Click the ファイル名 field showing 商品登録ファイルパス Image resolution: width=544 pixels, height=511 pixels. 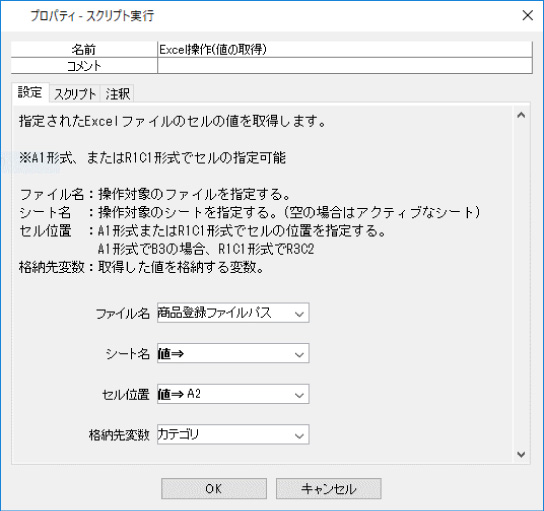233,313
